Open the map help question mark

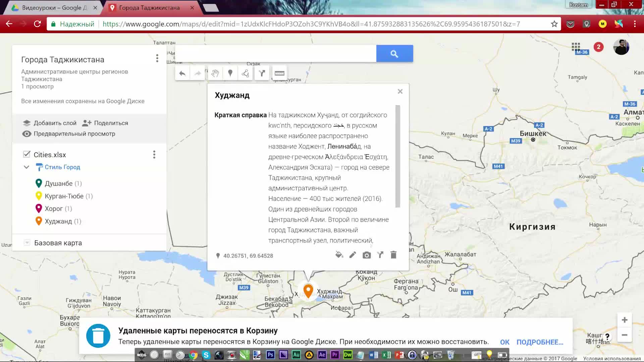607,337
